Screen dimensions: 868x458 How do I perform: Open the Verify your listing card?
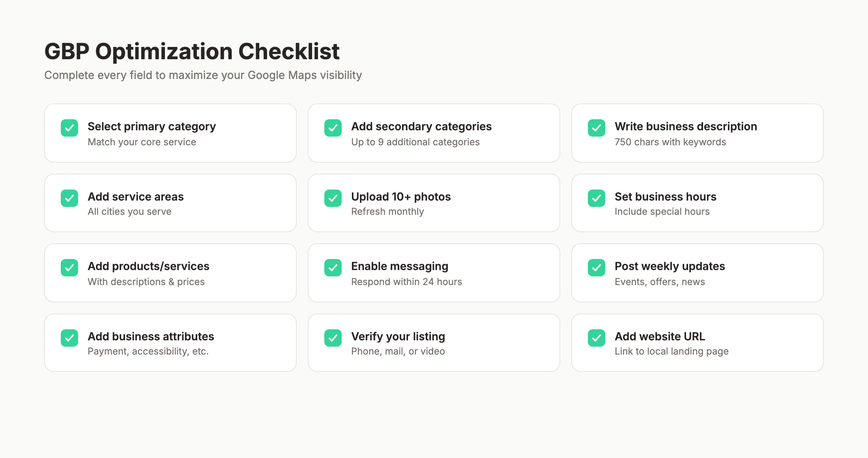(434, 342)
